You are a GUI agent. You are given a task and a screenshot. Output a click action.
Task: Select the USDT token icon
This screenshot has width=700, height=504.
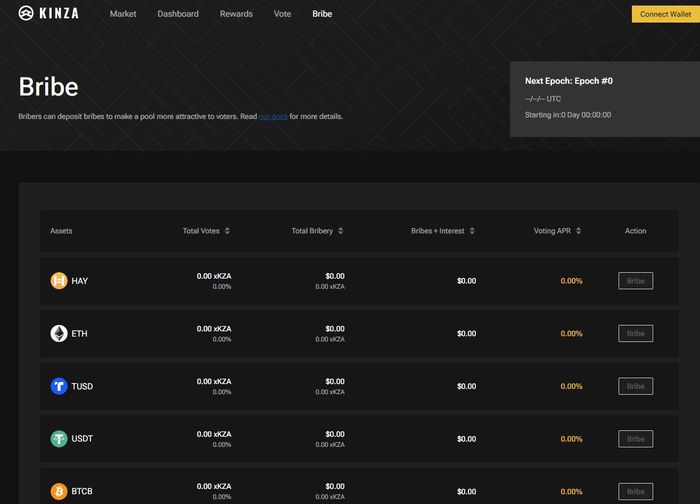[58, 439]
